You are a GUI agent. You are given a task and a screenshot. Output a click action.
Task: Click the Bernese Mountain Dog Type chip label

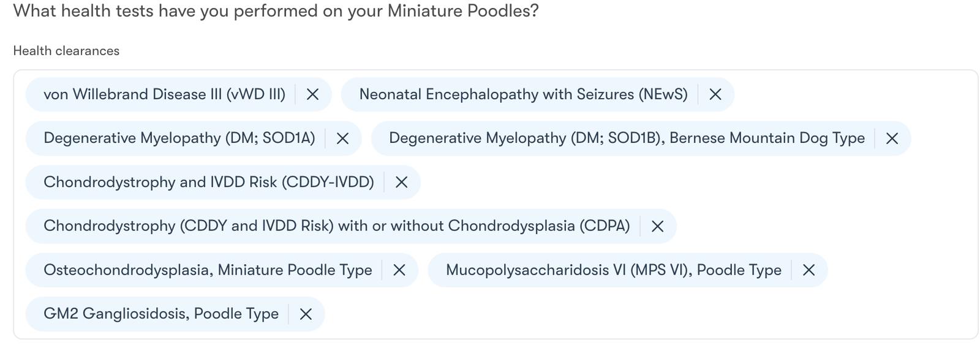(627, 138)
